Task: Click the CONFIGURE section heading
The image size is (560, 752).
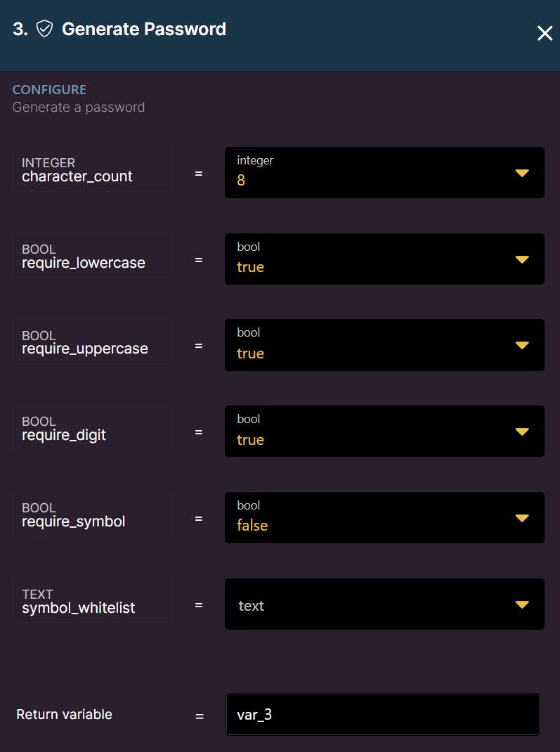Action: 49,90
